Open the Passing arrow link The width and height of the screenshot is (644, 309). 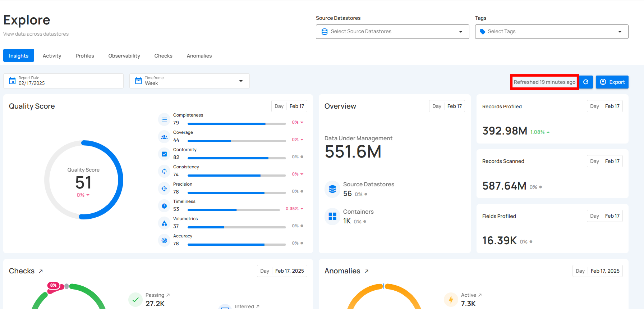168,295
